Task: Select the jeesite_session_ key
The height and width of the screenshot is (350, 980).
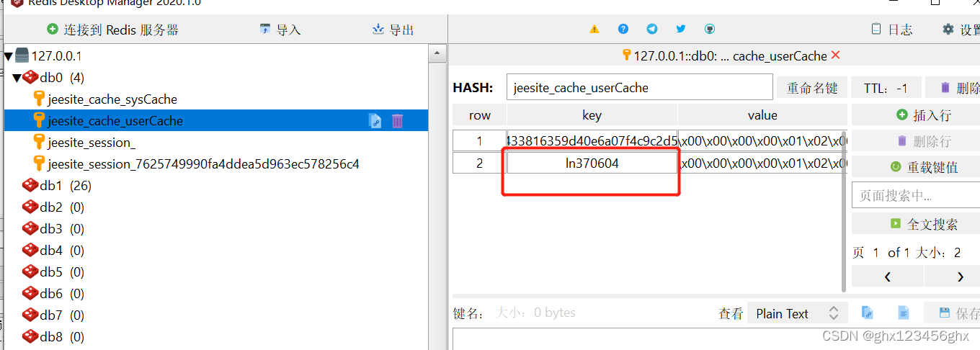Action: click(92, 143)
